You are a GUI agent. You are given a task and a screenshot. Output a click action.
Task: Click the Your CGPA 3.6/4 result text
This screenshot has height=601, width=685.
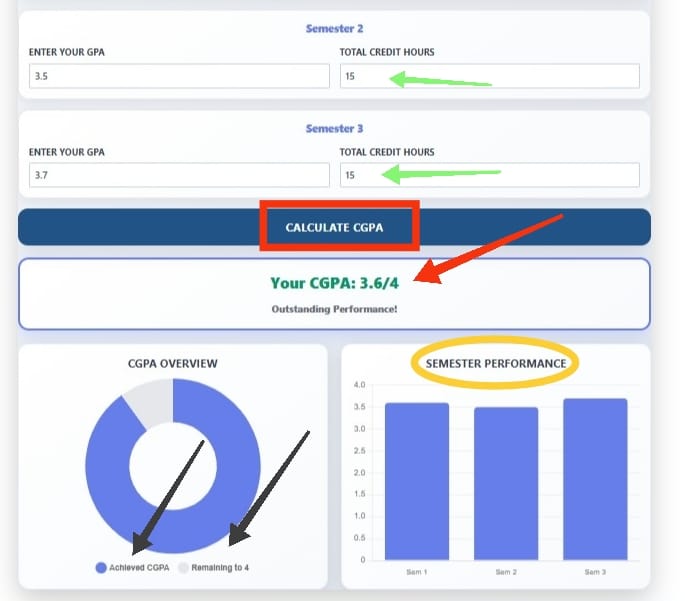(x=334, y=283)
